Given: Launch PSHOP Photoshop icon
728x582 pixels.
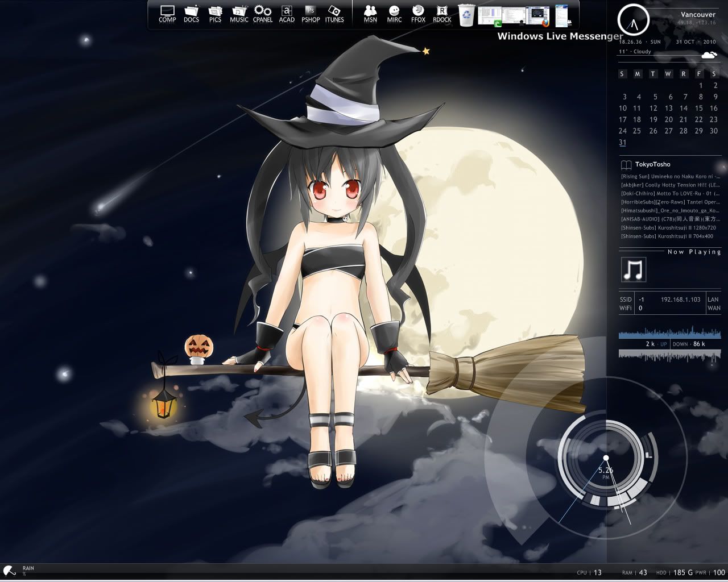Looking at the screenshot, I should tap(311, 14).
